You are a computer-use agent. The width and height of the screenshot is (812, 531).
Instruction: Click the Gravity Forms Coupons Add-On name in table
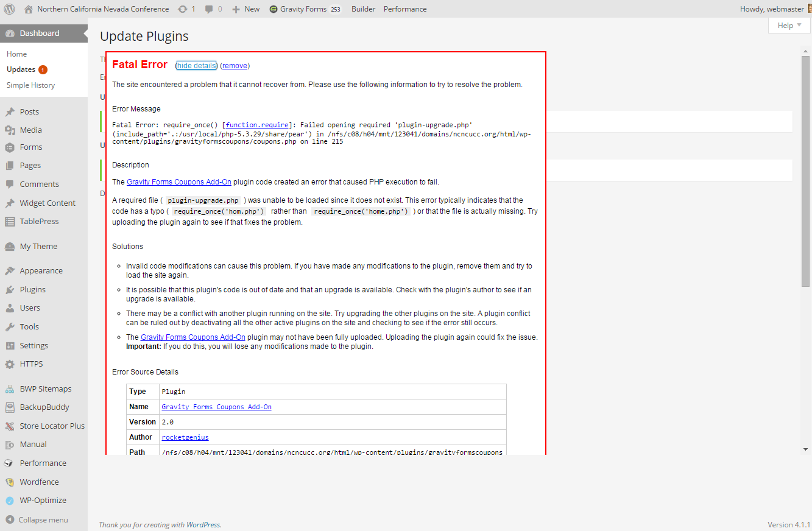(x=216, y=407)
